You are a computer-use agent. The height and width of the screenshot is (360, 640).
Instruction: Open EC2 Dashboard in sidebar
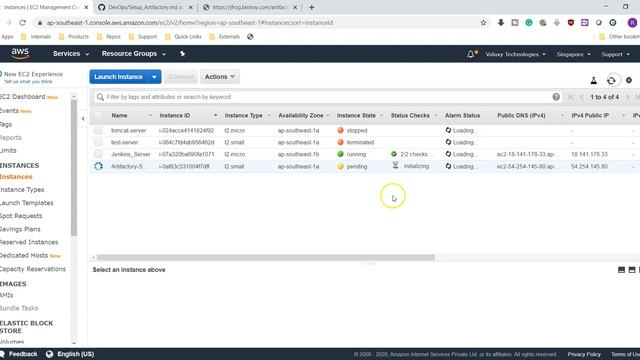tap(22, 97)
